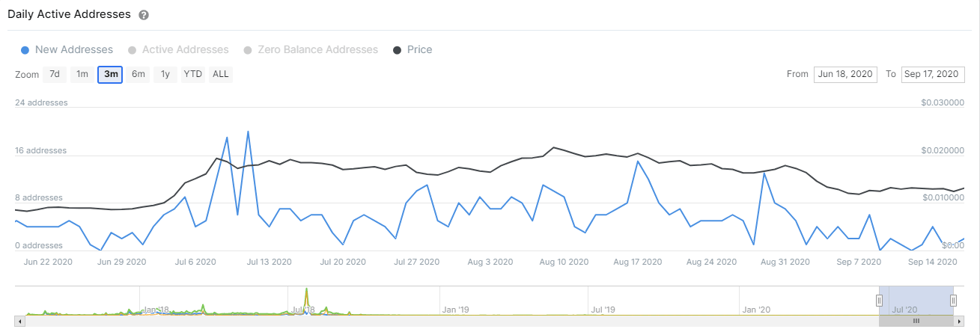Select the YTD zoom option

click(192, 74)
